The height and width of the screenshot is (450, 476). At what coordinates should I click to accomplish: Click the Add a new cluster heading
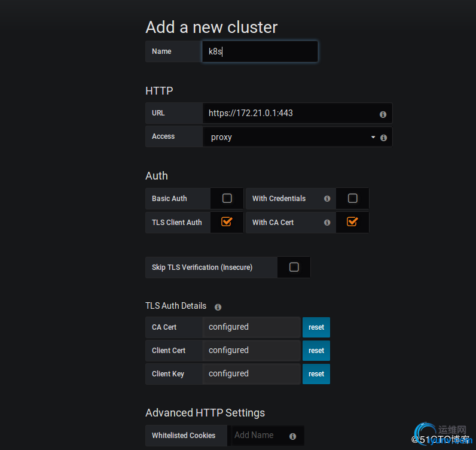(212, 27)
